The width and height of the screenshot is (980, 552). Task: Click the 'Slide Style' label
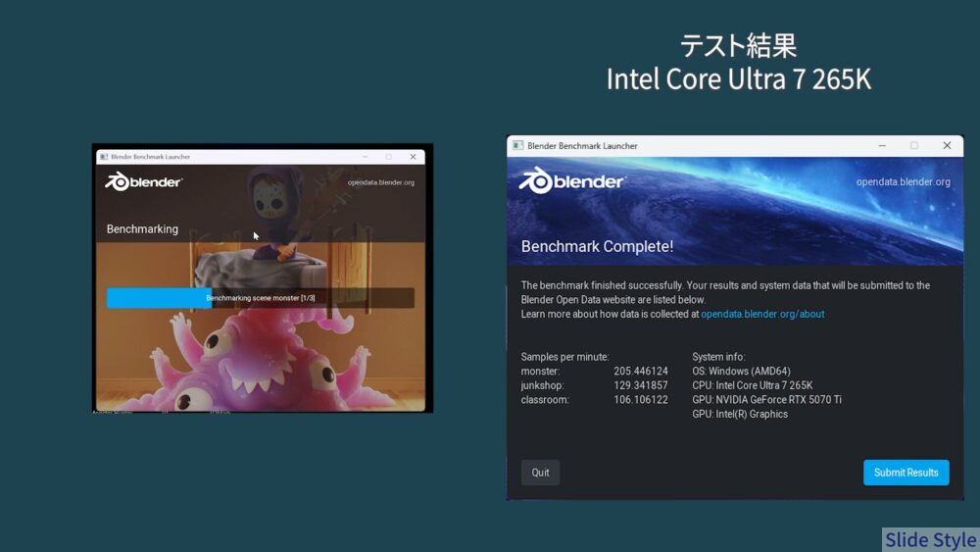[x=931, y=540]
